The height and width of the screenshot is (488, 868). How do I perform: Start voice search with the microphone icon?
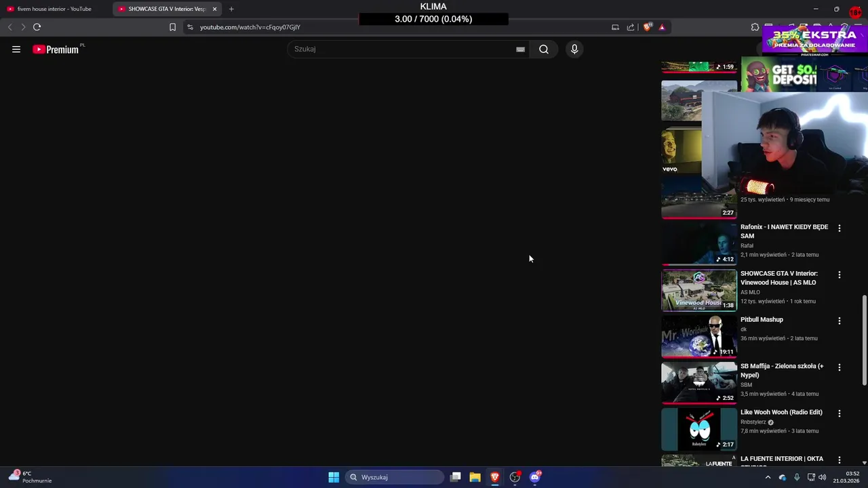pyautogui.click(x=574, y=49)
